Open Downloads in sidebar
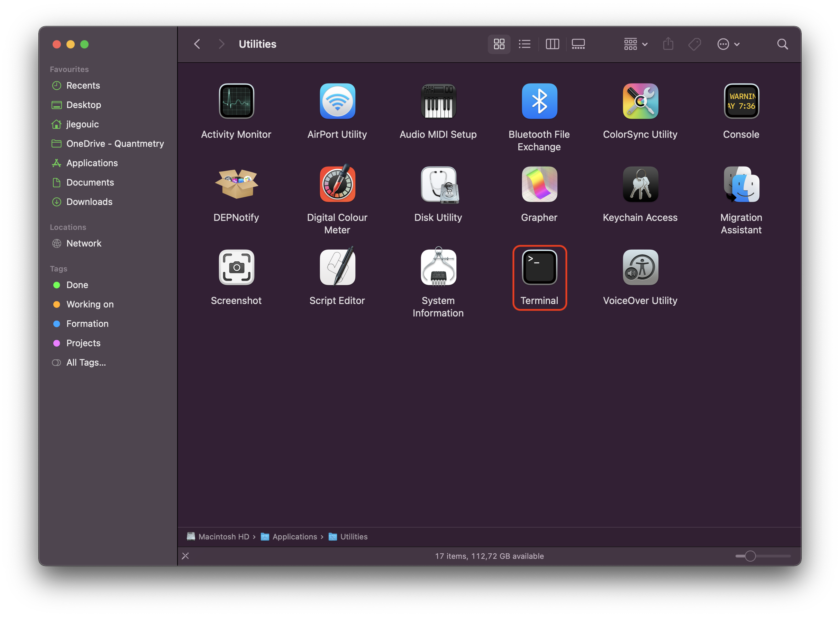Image resolution: width=840 pixels, height=617 pixels. click(x=108, y=202)
